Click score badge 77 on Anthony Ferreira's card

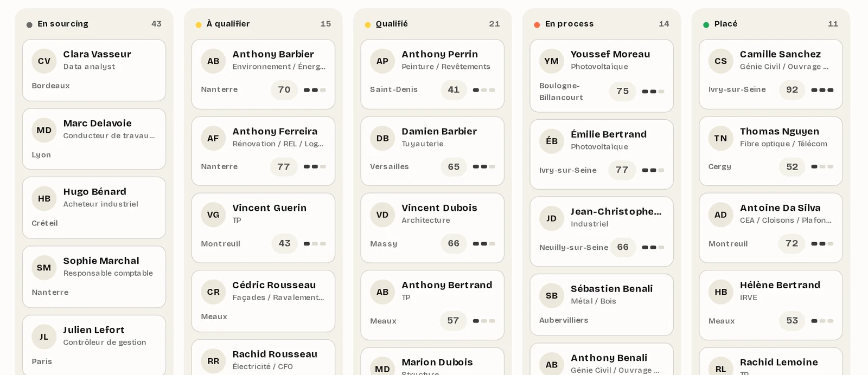click(x=284, y=167)
